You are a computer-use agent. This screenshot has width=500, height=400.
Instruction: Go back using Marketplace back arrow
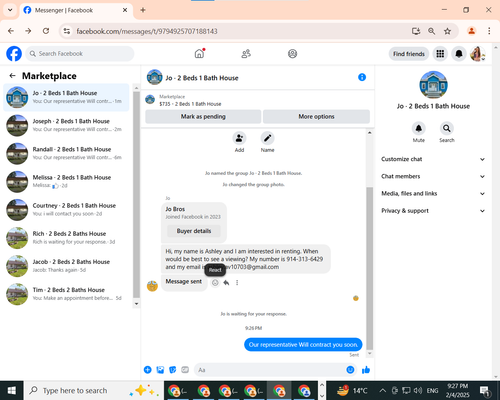pyautogui.click(x=12, y=76)
